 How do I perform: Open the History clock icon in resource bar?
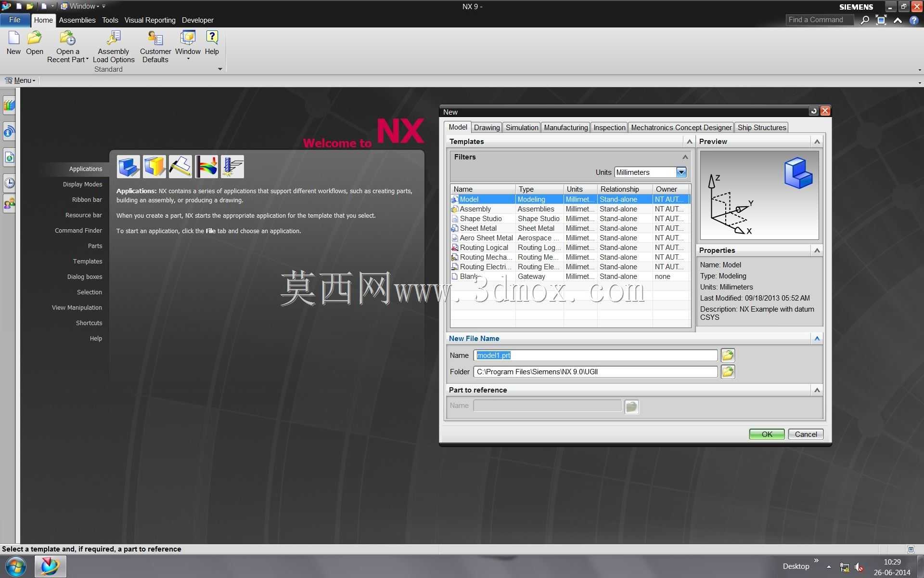point(9,183)
